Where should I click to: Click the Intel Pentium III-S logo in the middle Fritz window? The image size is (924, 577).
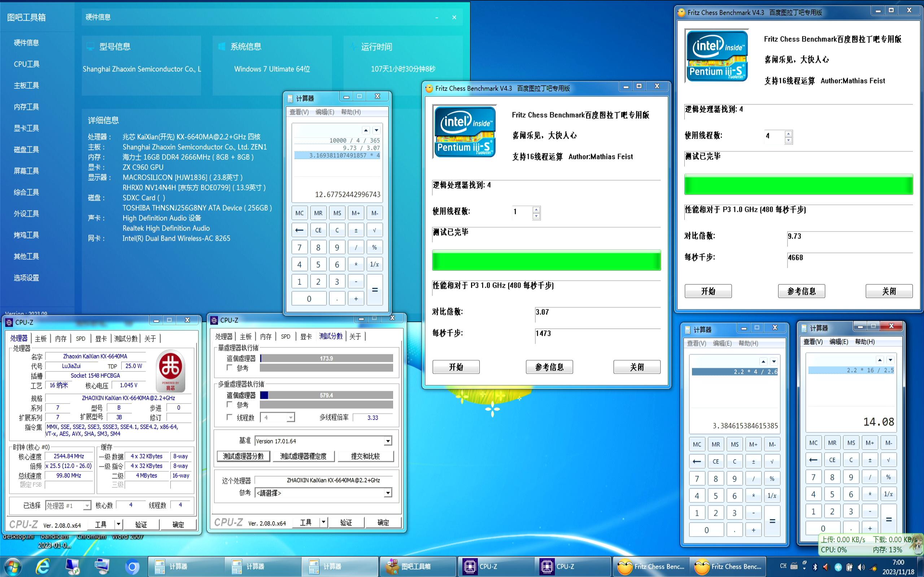click(x=465, y=131)
